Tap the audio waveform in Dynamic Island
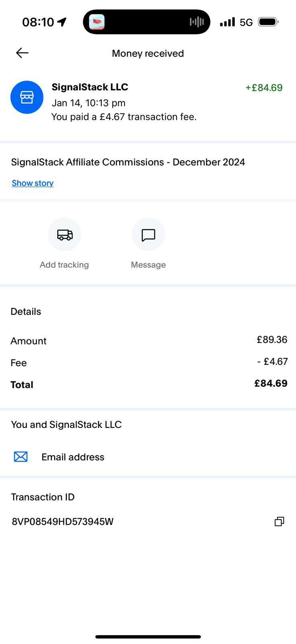Screen dimensions: 296x644 coord(197,22)
